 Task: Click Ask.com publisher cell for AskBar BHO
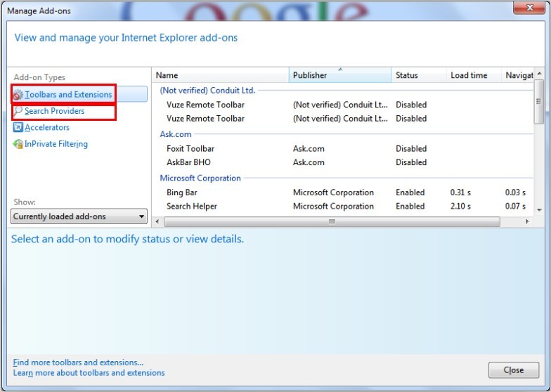(x=309, y=162)
